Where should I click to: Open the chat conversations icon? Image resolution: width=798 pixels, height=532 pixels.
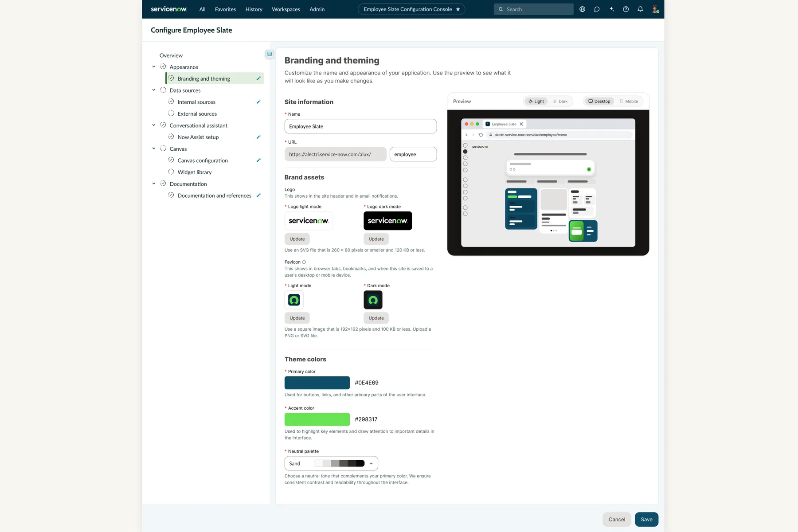pos(597,9)
